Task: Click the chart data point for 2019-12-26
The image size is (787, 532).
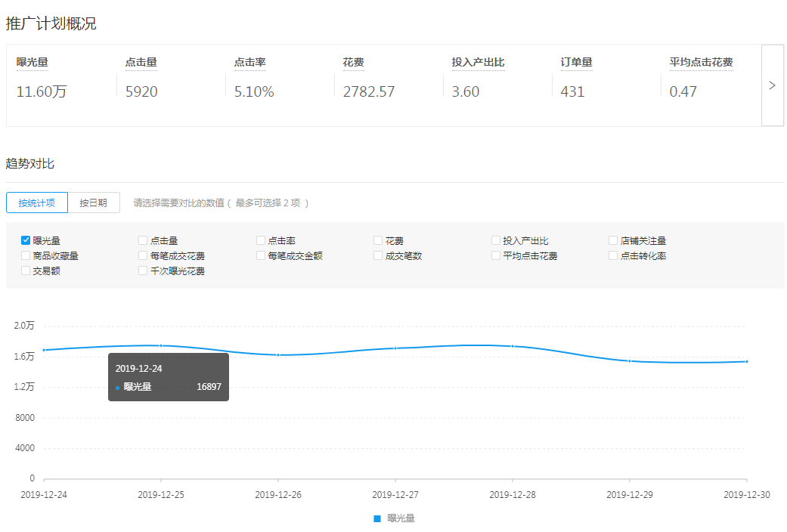Action: pyautogui.click(x=278, y=355)
